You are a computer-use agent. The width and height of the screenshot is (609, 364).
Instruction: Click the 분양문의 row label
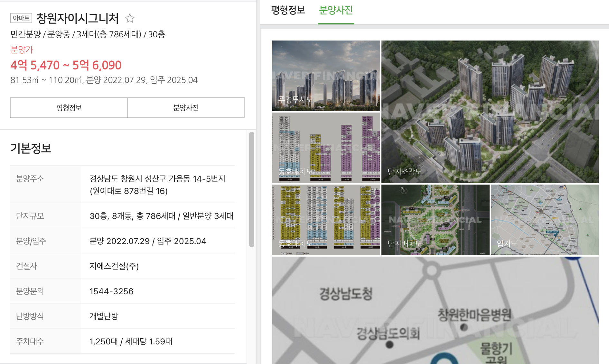(30, 291)
